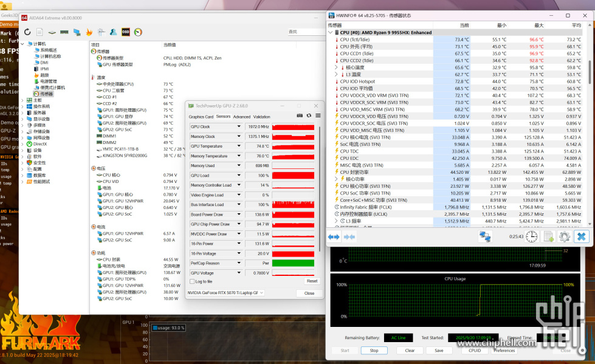Viewport: 595px width, 364px height.
Task: Click the Stop button in stability test
Action: [374, 351]
